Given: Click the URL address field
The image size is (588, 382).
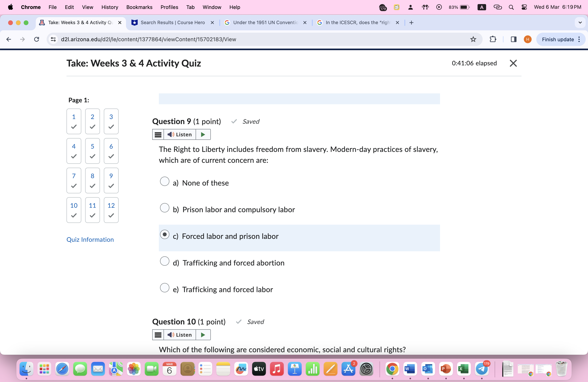Looking at the screenshot, I should [247, 39].
